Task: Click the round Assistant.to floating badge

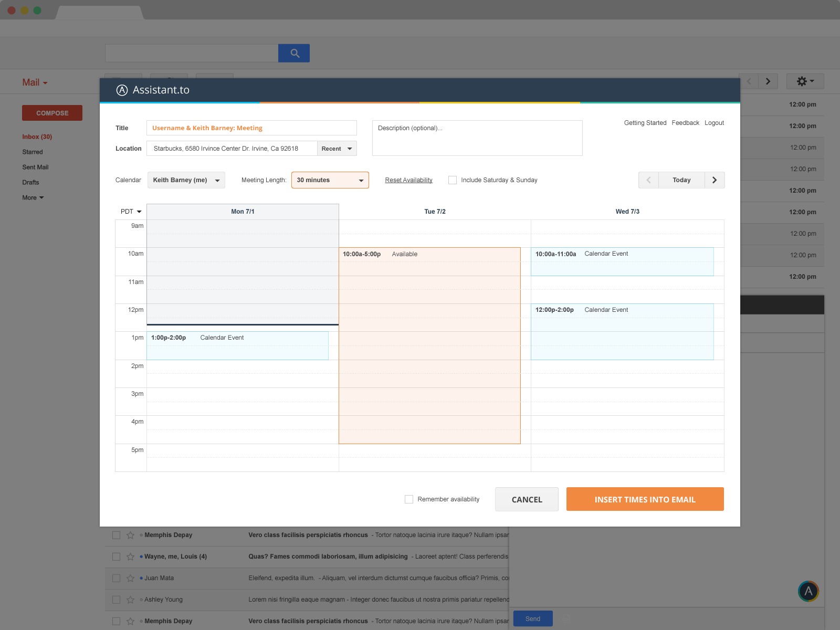Action: (808, 591)
